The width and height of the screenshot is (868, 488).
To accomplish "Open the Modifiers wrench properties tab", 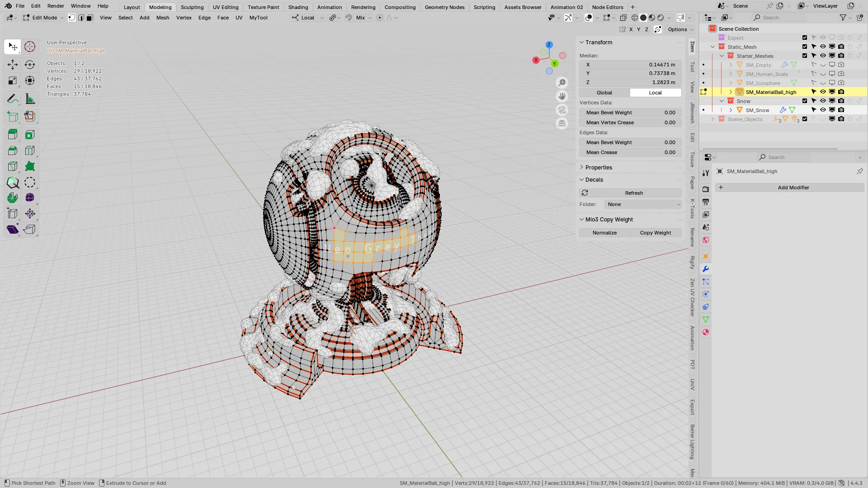I will click(x=706, y=269).
